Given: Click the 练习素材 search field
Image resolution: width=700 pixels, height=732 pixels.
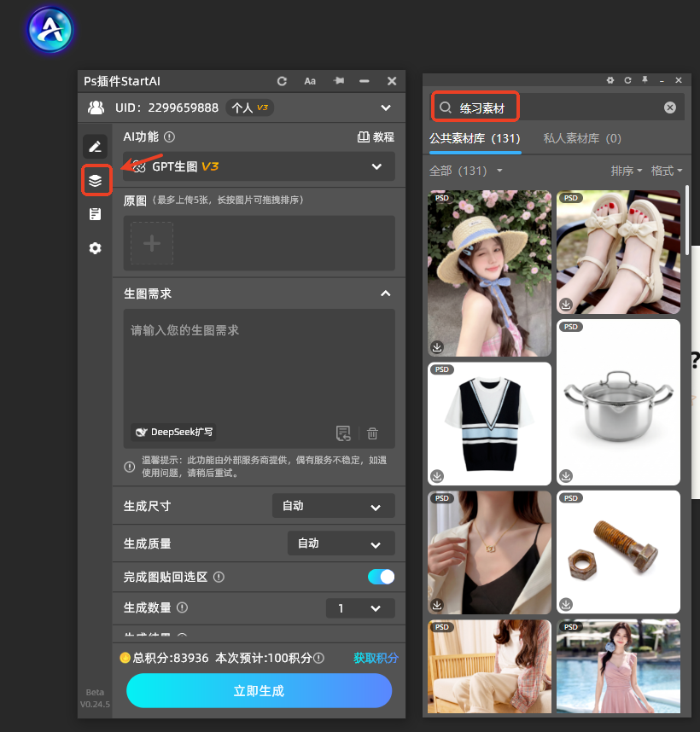Looking at the screenshot, I should tap(556, 107).
